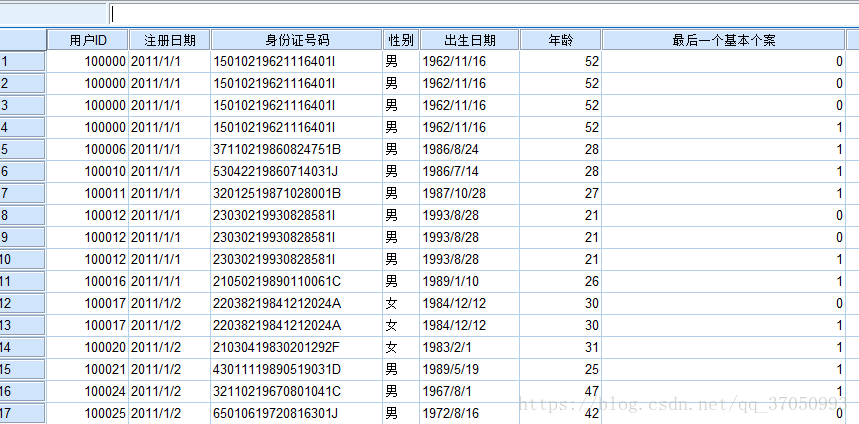Select row header 1
This screenshot has height=424, width=859.
point(22,61)
